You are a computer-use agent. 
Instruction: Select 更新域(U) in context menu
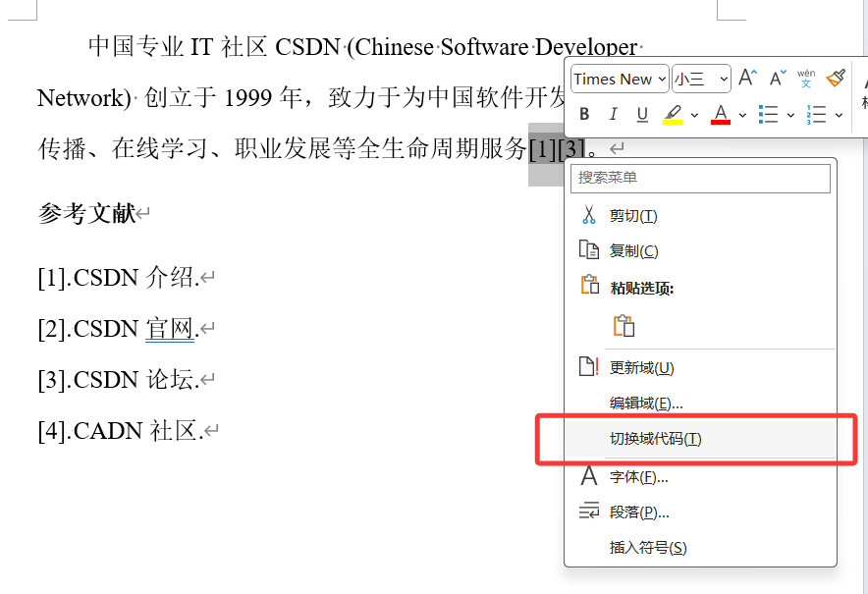(x=700, y=367)
